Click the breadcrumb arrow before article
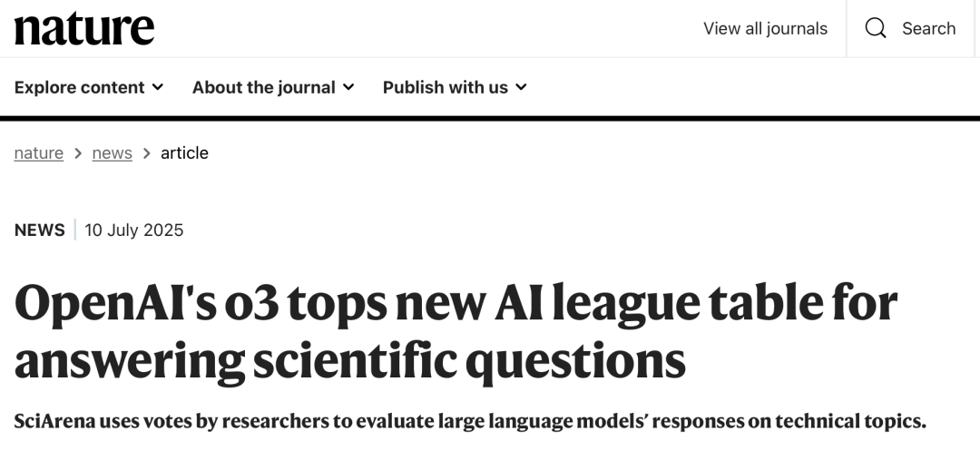Screen dimensions: 980x460 pos(146,153)
